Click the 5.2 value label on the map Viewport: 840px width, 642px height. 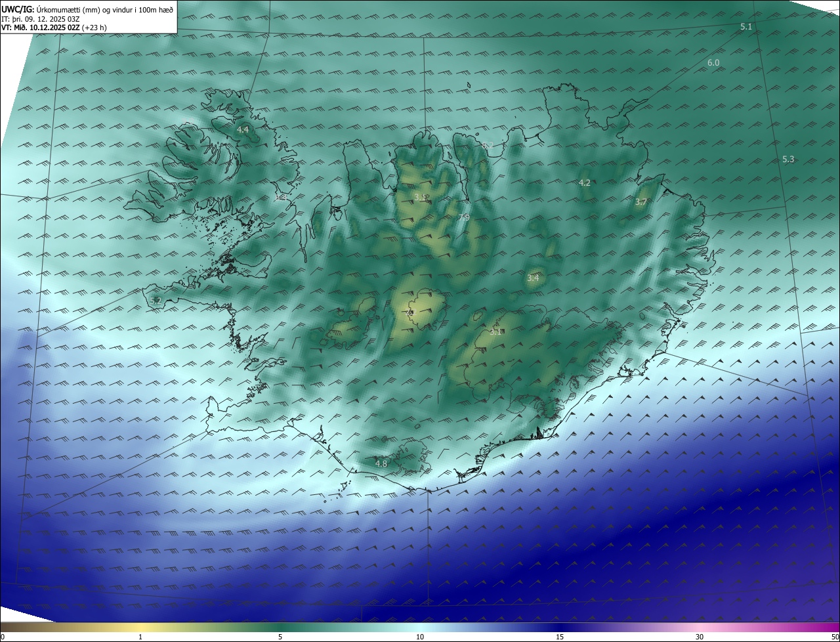tap(156, 301)
